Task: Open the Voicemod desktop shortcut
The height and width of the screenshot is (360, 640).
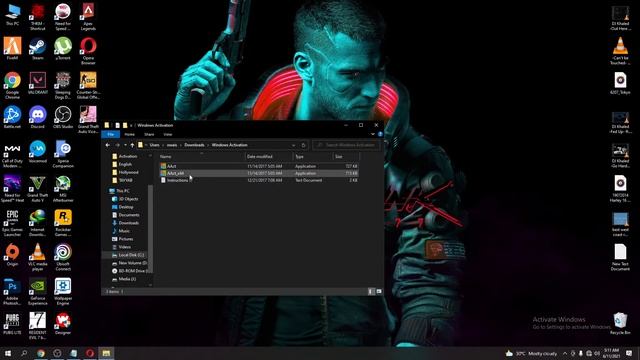Action: (38, 152)
